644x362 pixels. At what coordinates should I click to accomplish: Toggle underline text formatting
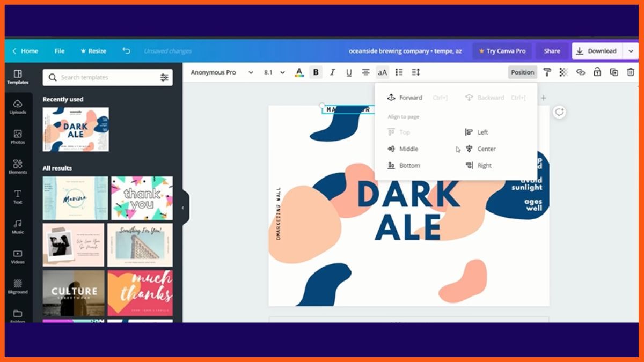[349, 72]
